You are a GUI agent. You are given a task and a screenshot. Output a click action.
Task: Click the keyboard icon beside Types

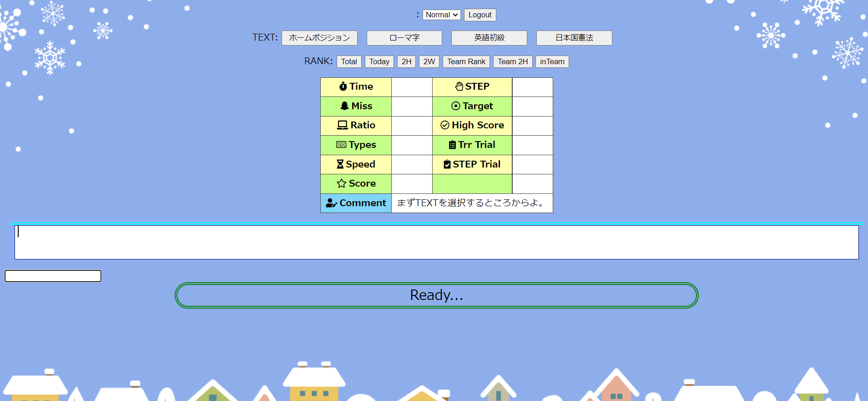pyautogui.click(x=341, y=145)
